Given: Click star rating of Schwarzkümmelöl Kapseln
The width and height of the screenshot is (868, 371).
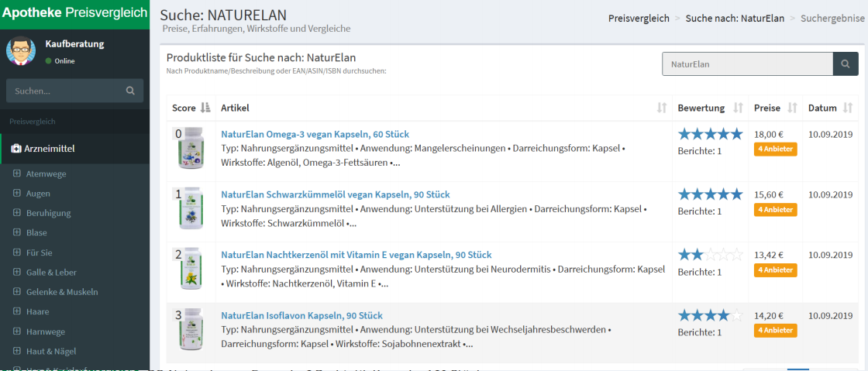Looking at the screenshot, I should click(710, 194).
